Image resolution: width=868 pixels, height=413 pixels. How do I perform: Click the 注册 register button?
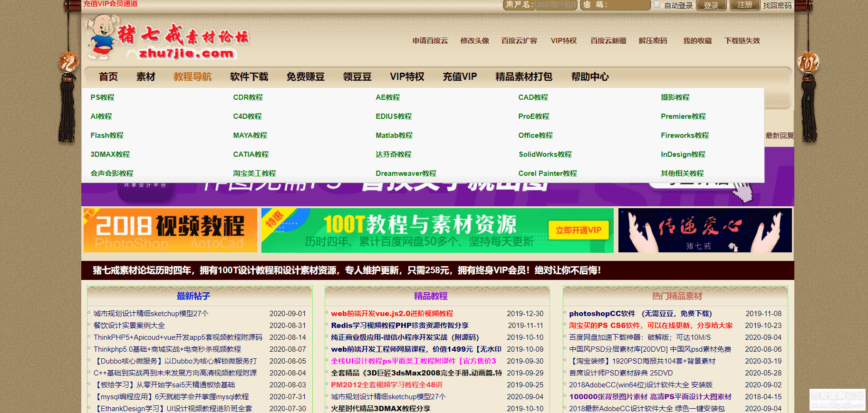tap(744, 5)
